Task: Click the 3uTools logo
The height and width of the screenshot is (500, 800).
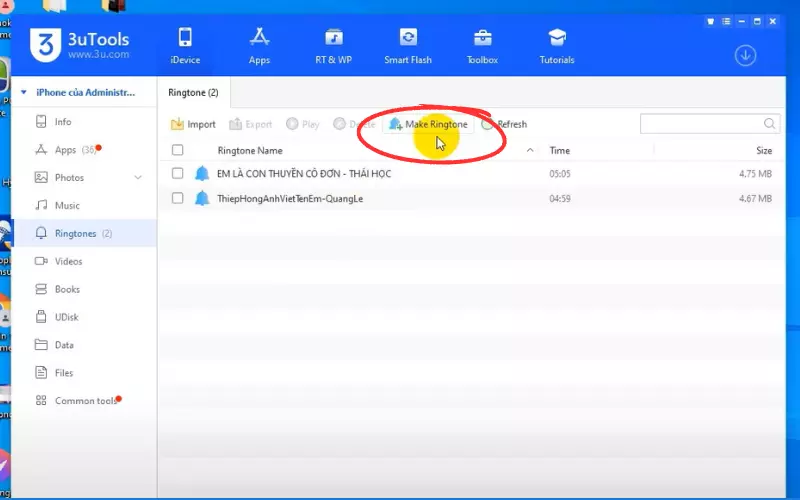Action: [79, 45]
